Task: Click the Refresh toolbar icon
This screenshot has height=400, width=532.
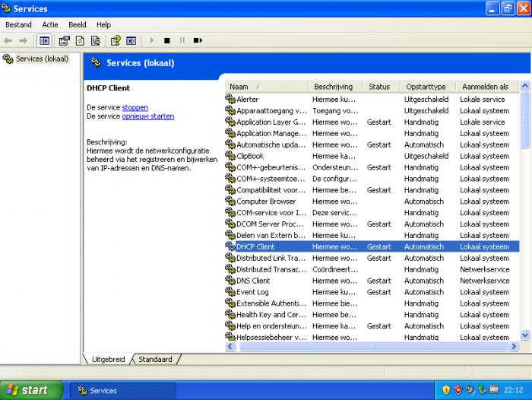Action: (x=80, y=41)
